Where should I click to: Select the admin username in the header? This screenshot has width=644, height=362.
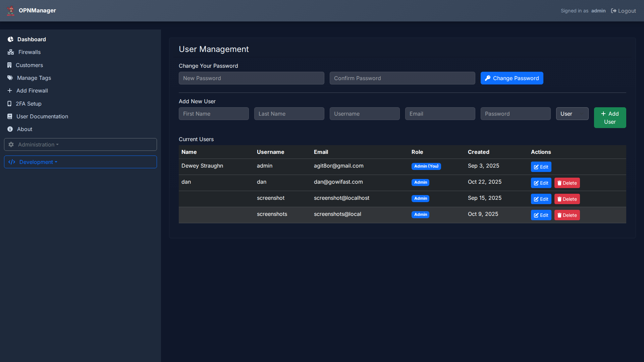pos(598,11)
